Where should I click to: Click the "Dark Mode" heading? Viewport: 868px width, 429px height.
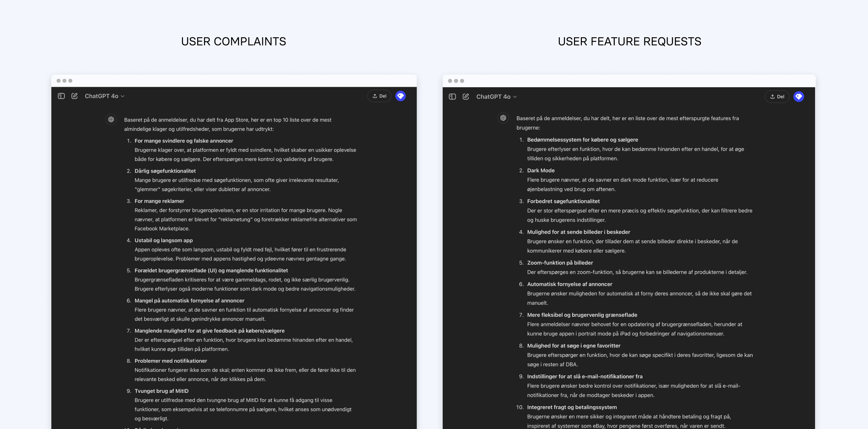pyautogui.click(x=541, y=170)
